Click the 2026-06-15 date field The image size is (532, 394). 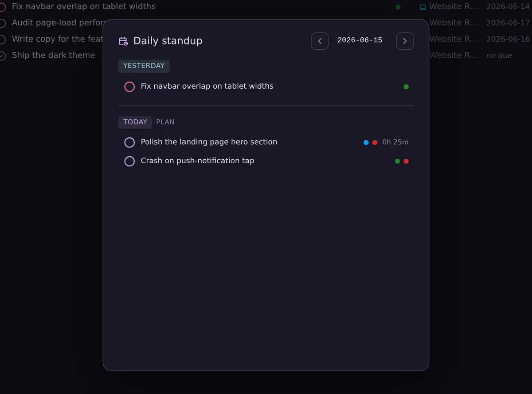[360, 40]
